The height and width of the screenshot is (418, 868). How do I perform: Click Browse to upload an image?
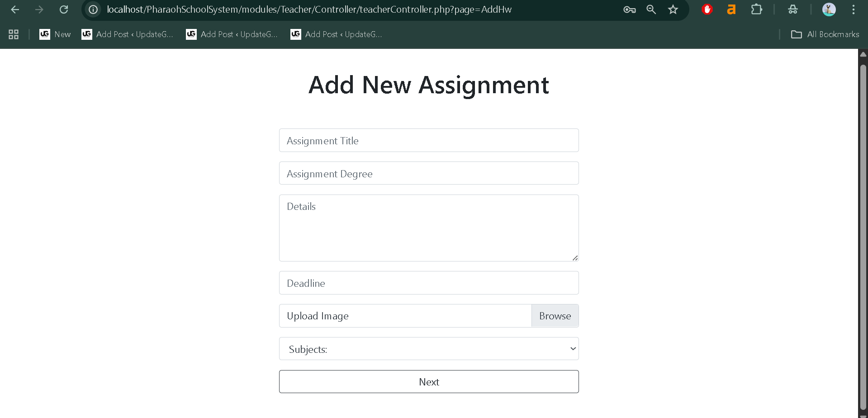coord(555,315)
